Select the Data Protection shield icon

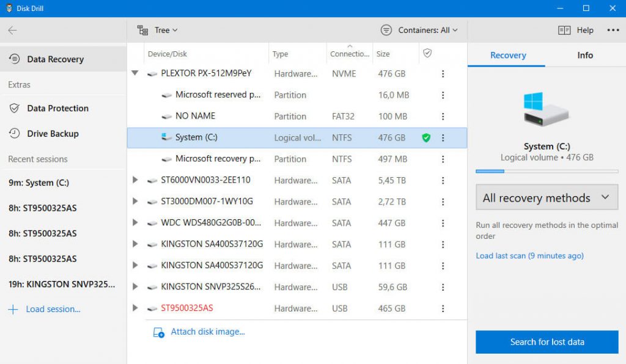[15, 108]
